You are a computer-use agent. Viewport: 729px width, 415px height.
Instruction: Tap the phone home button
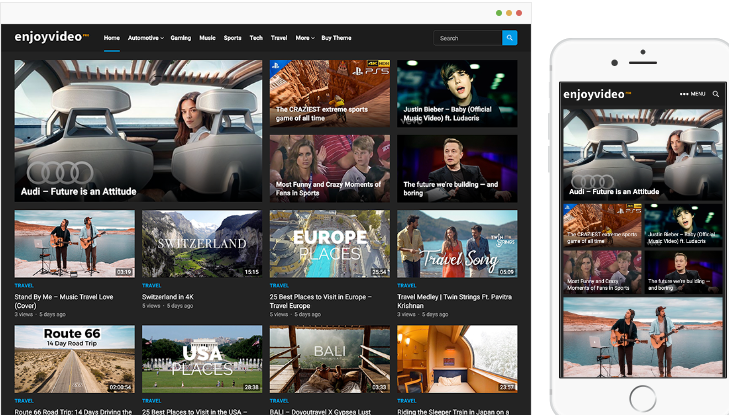(x=643, y=398)
